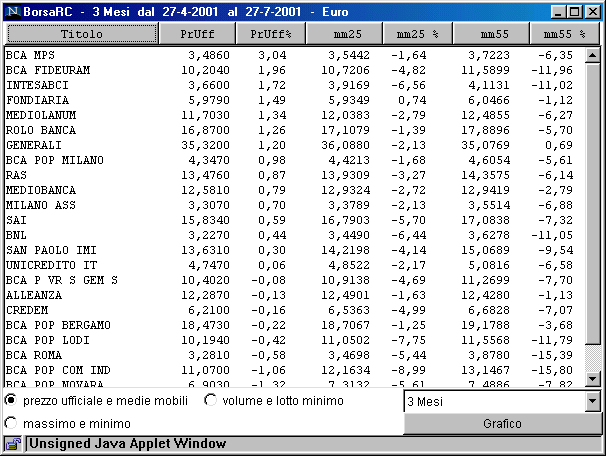Screen dimensions: 606x456
Task: Select the INTESABCI row
Action: [294, 85]
